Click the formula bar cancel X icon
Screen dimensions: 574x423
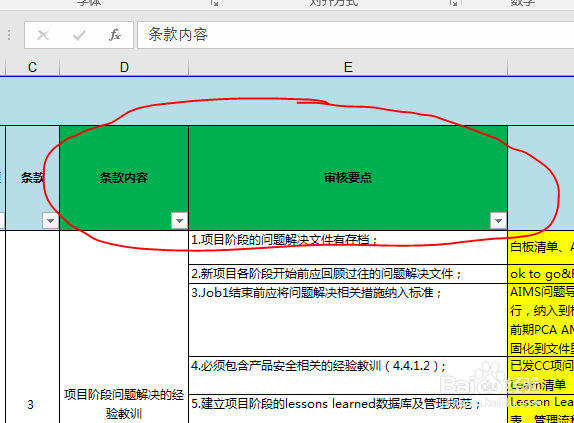(x=43, y=35)
